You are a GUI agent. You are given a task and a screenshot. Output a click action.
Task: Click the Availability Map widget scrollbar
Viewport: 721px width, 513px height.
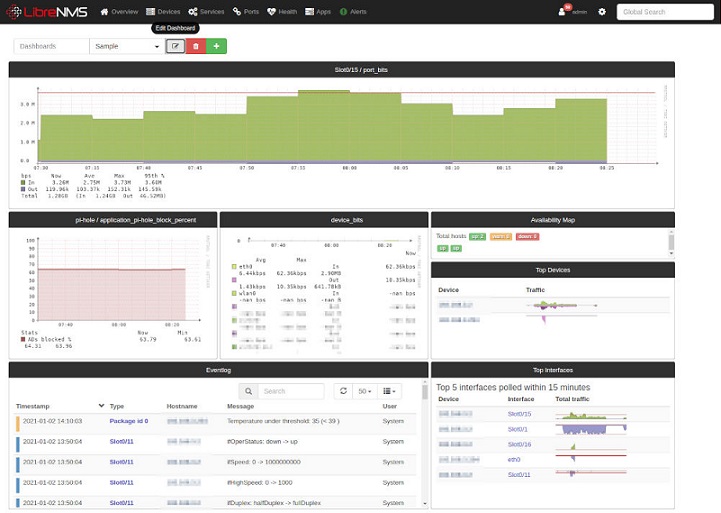coord(671,241)
